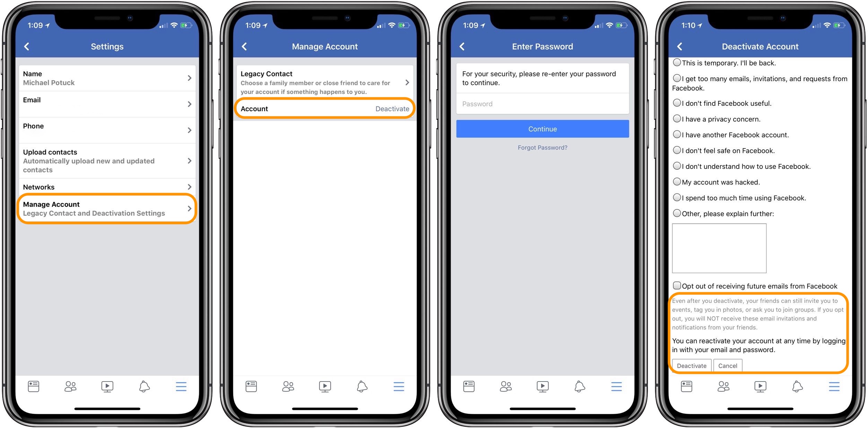Tap the back arrow on Settings screen
Viewport: 868px width, 428px height.
click(x=25, y=46)
